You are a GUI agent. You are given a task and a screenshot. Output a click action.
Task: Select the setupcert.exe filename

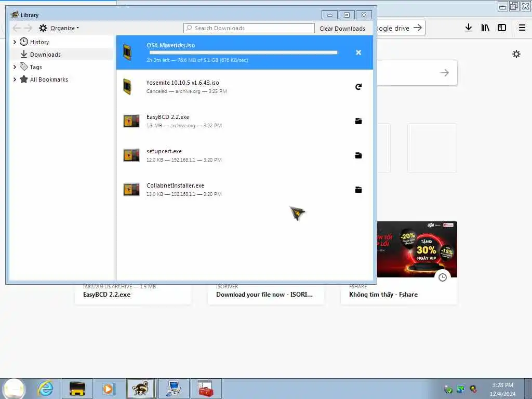coord(164,151)
